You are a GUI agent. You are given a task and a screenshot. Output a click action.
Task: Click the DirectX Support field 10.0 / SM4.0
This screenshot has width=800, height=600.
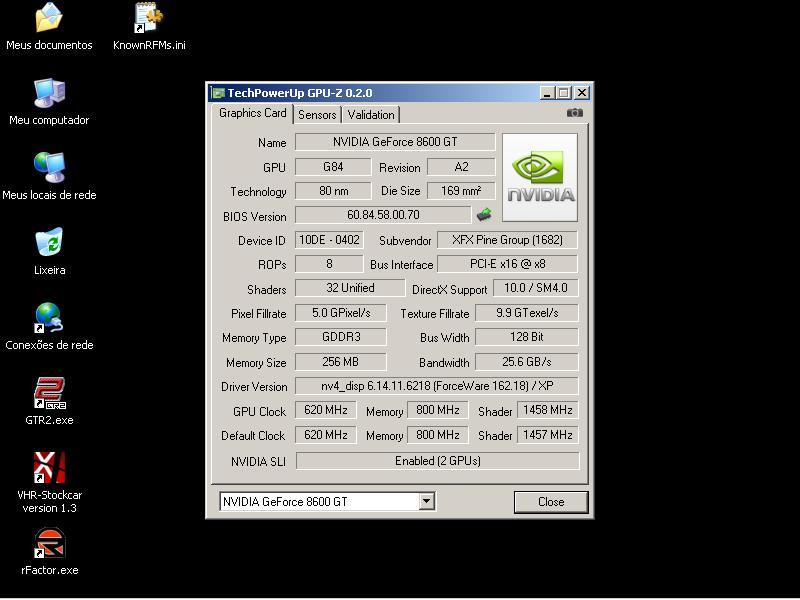pyautogui.click(x=536, y=288)
